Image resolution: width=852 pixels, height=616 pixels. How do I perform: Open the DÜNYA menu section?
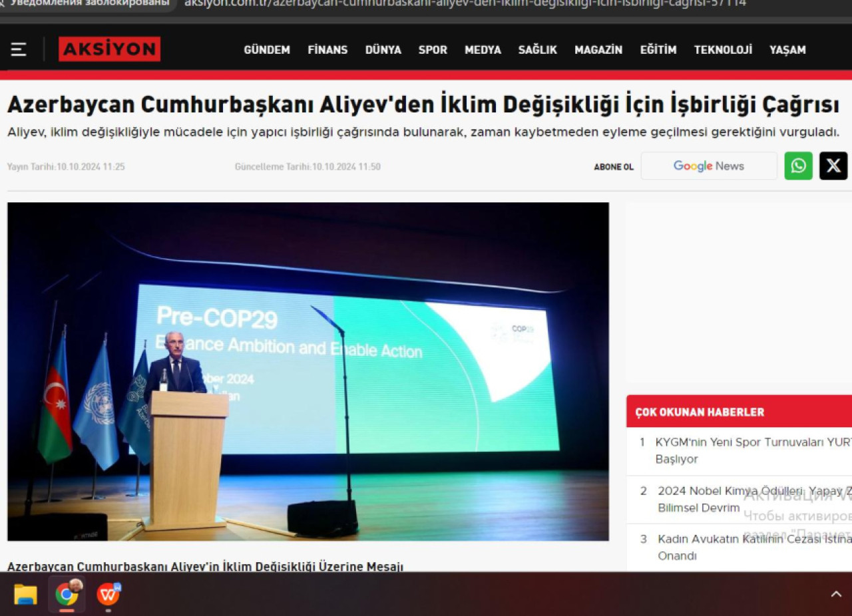(x=383, y=50)
